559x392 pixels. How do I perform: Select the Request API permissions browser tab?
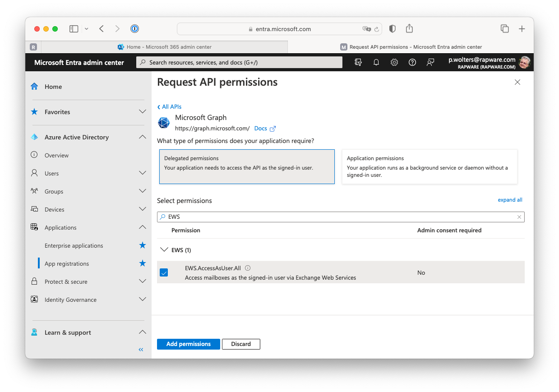(411, 47)
